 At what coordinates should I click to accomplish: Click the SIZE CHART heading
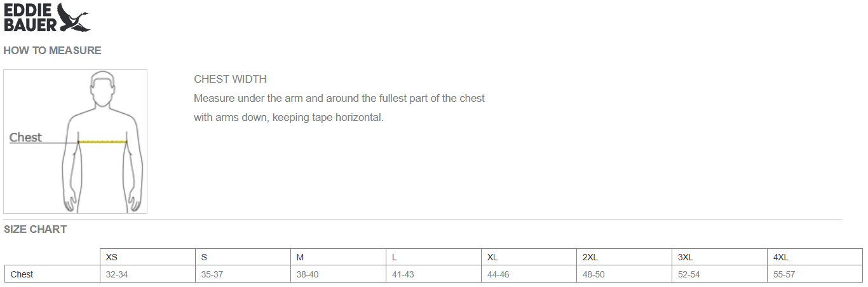[35, 229]
